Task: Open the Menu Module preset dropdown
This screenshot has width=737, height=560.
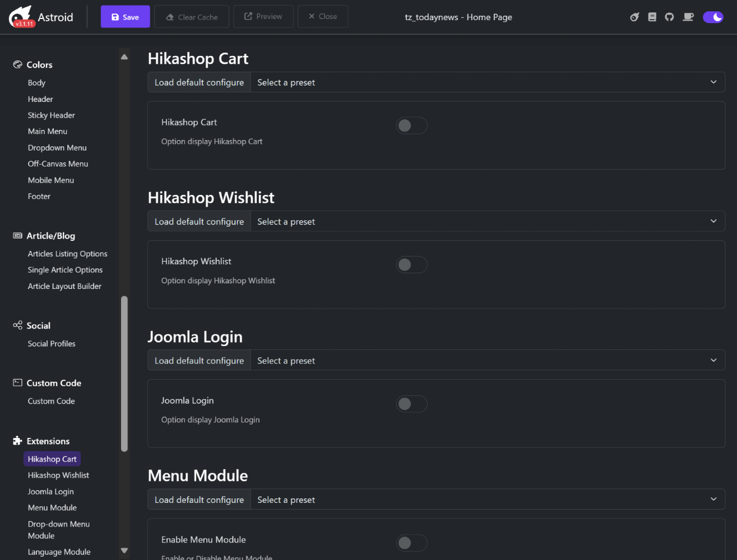Action: [488, 500]
